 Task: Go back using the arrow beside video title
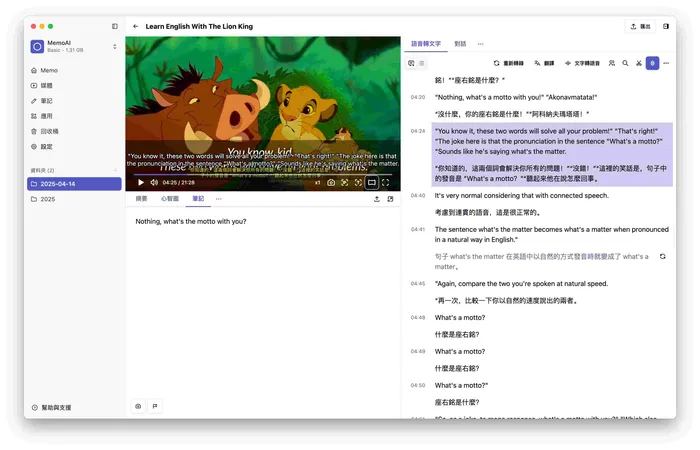[135, 26]
